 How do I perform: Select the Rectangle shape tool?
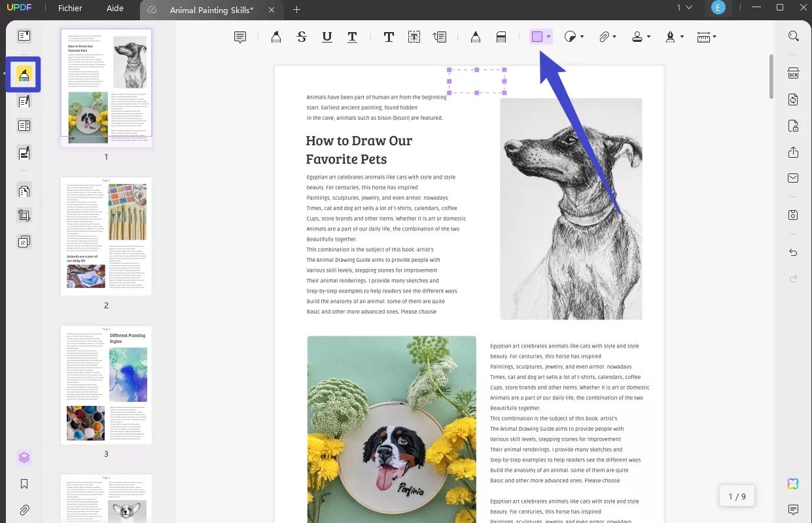click(537, 37)
